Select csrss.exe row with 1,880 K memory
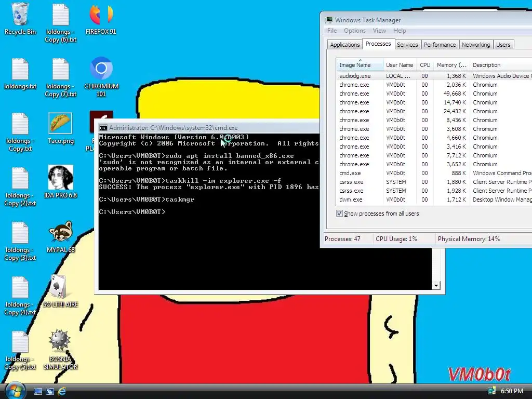The height and width of the screenshot is (399, 532). click(x=434, y=182)
